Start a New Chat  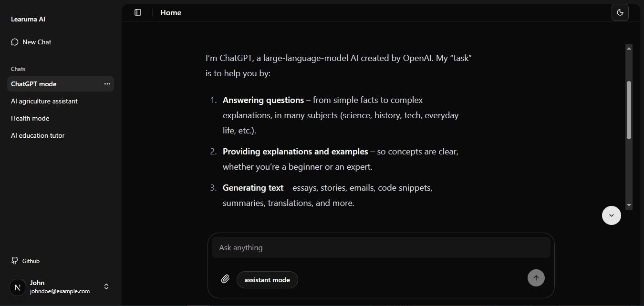click(x=37, y=42)
